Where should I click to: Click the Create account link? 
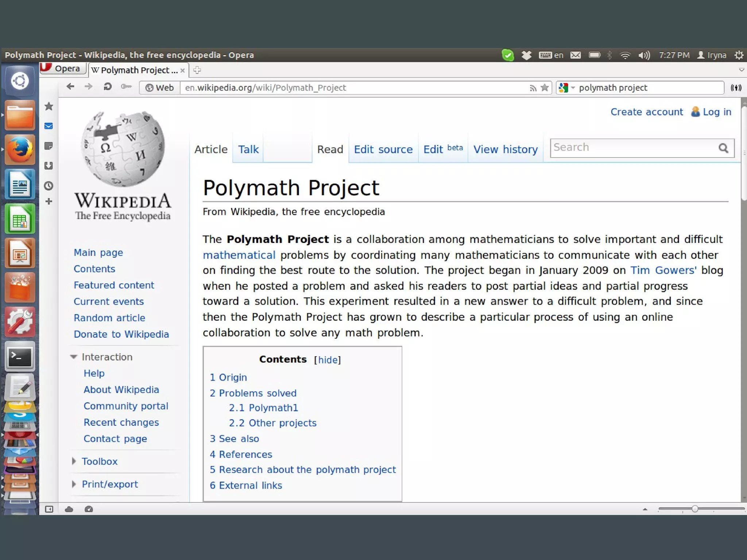click(646, 112)
